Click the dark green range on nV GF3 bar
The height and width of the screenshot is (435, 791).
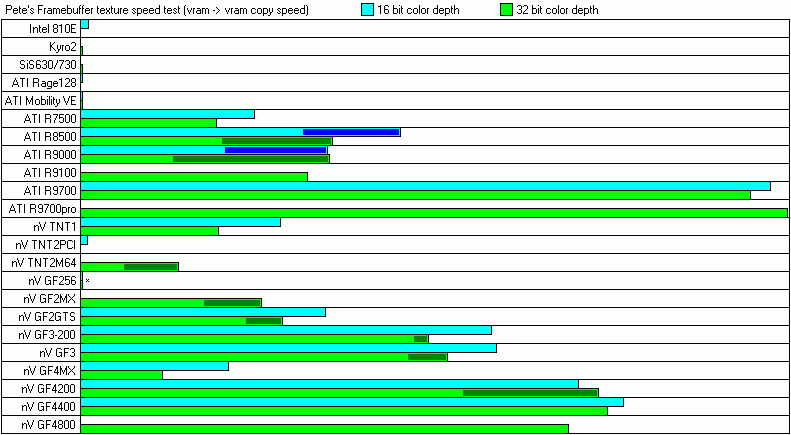click(427, 357)
